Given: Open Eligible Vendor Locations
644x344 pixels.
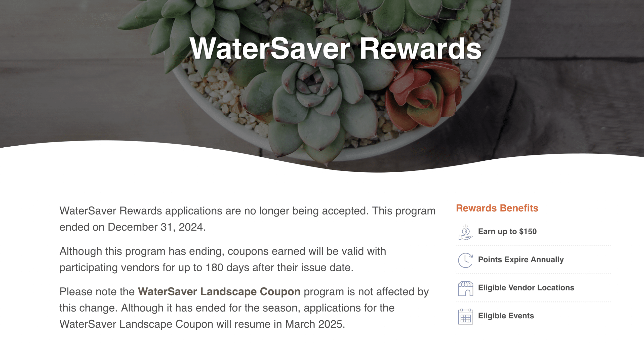Looking at the screenshot, I should click(526, 288).
